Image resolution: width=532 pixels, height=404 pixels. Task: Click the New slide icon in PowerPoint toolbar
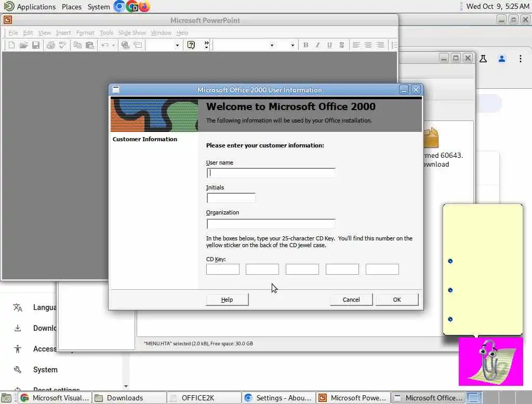tap(11, 45)
